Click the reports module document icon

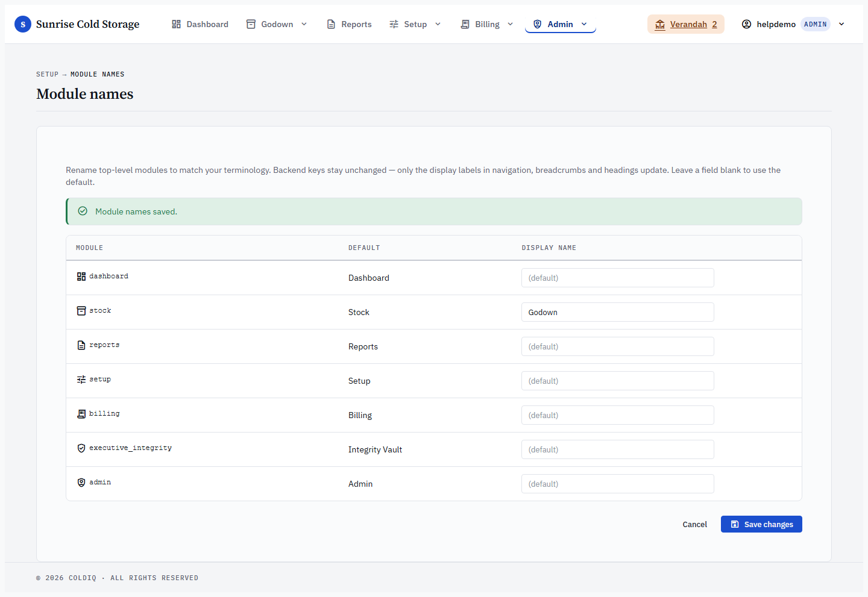[81, 345]
